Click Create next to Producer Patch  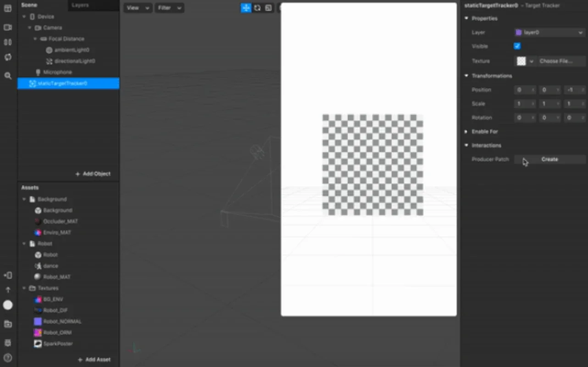[x=549, y=159]
